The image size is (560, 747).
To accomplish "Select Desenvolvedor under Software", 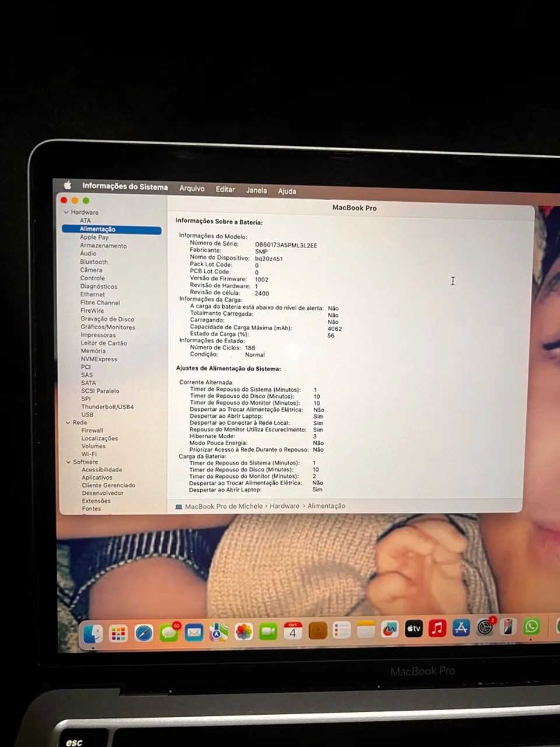I will click(103, 493).
